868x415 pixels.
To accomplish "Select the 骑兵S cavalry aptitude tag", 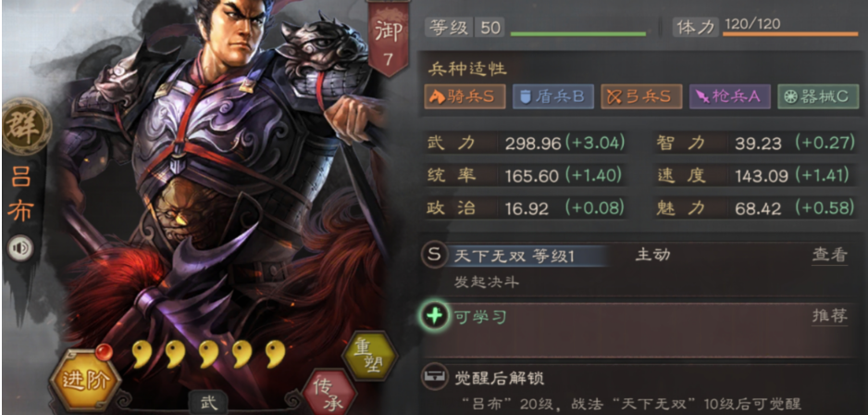I will click(465, 96).
